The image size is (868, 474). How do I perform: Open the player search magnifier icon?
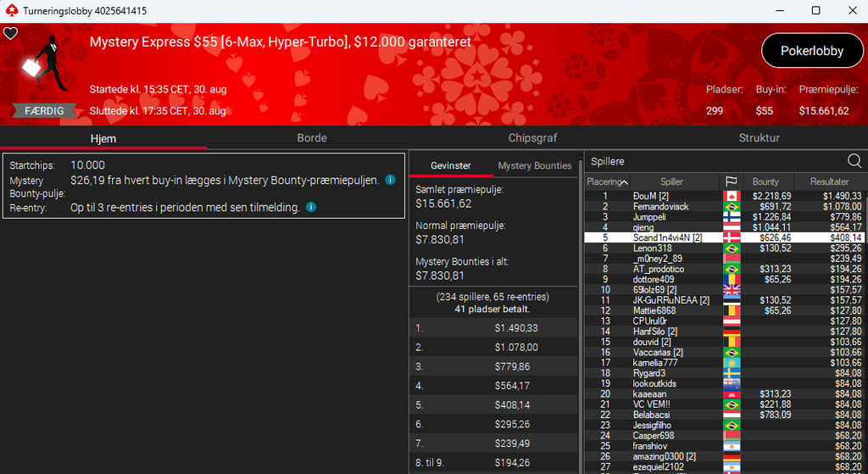click(x=854, y=161)
